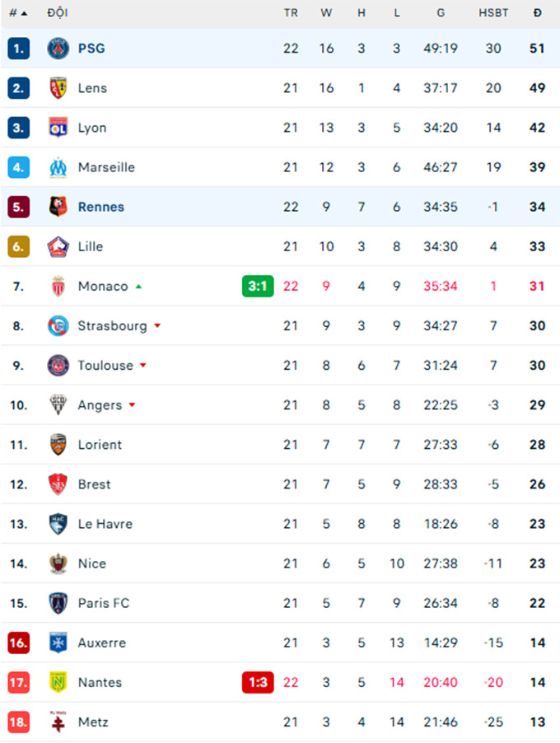
Task: Click the TR matches played header
Action: (291, 13)
